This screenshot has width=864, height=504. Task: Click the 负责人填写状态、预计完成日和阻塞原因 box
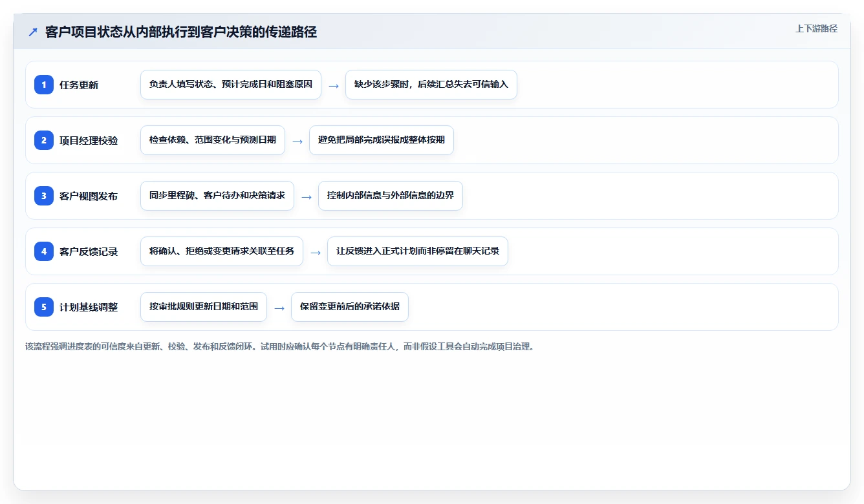[231, 85]
